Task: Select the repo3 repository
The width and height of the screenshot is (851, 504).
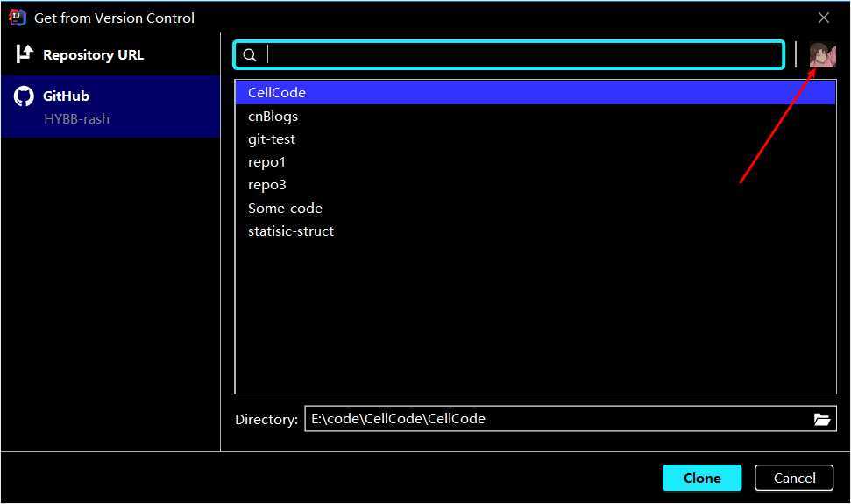Action: [535, 185]
